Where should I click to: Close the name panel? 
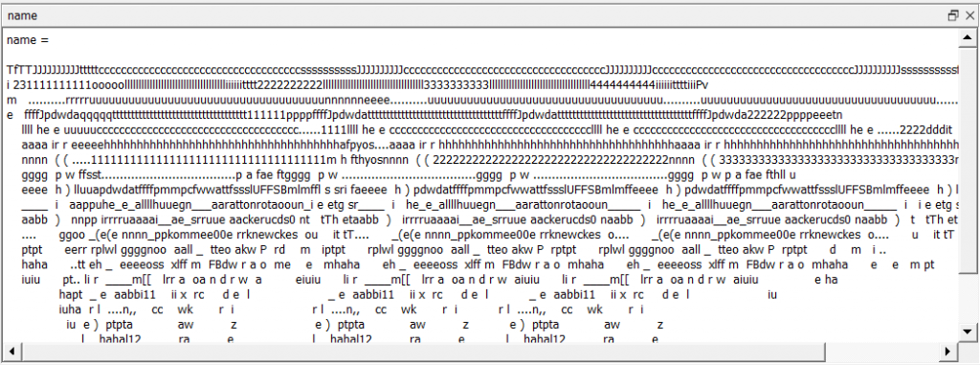tap(969, 15)
